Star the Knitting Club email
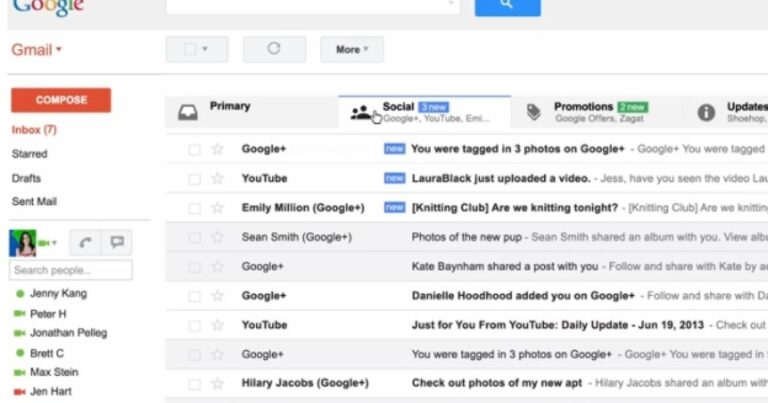The width and height of the screenshot is (768, 403). [217, 208]
